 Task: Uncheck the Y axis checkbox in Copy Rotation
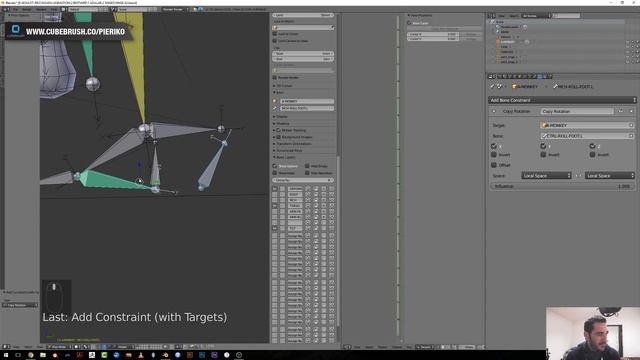(x=543, y=146)
